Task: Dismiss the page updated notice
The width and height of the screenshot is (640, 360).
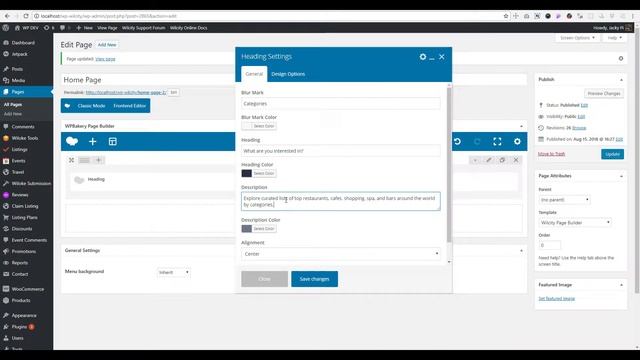Action: pos(621,58)
